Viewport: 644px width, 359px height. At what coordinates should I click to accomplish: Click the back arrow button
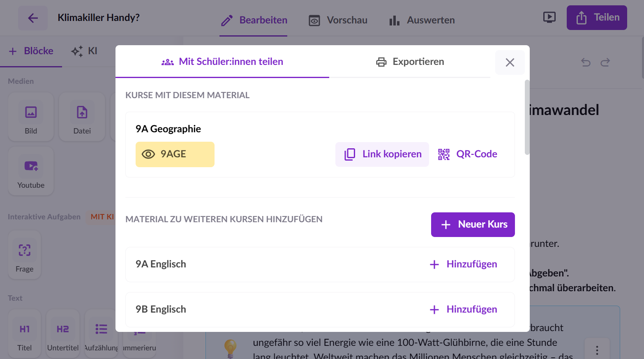click(33, 18)
